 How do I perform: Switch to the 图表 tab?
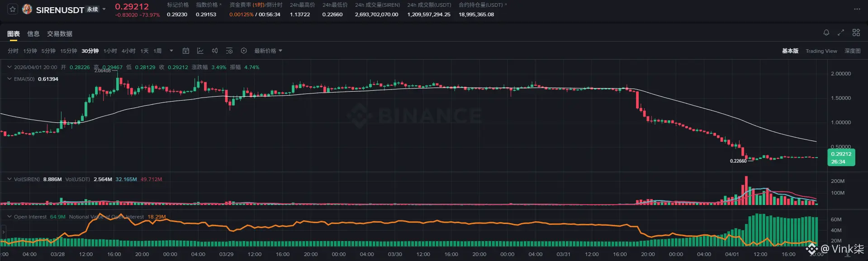14,34
